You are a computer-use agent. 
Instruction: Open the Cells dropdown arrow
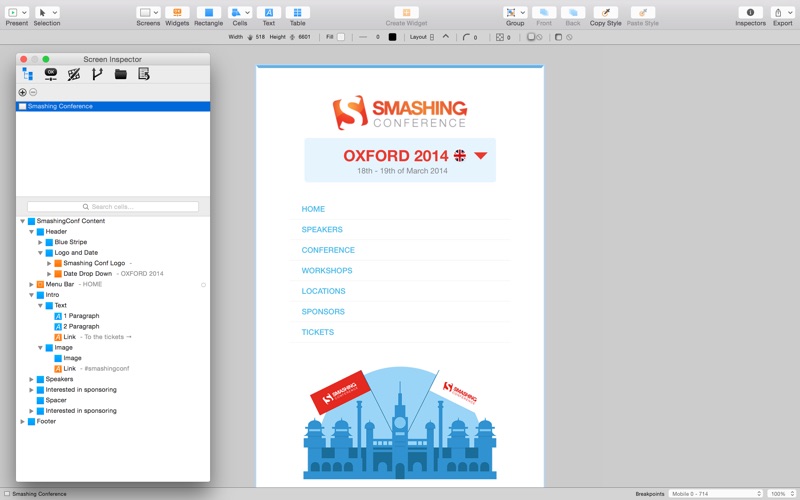click(x=247, y=12)
